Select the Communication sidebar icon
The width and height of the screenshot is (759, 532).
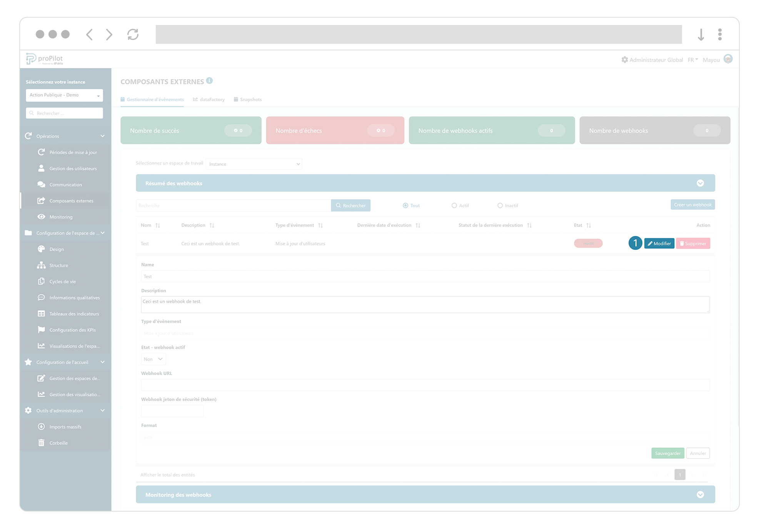42,185
